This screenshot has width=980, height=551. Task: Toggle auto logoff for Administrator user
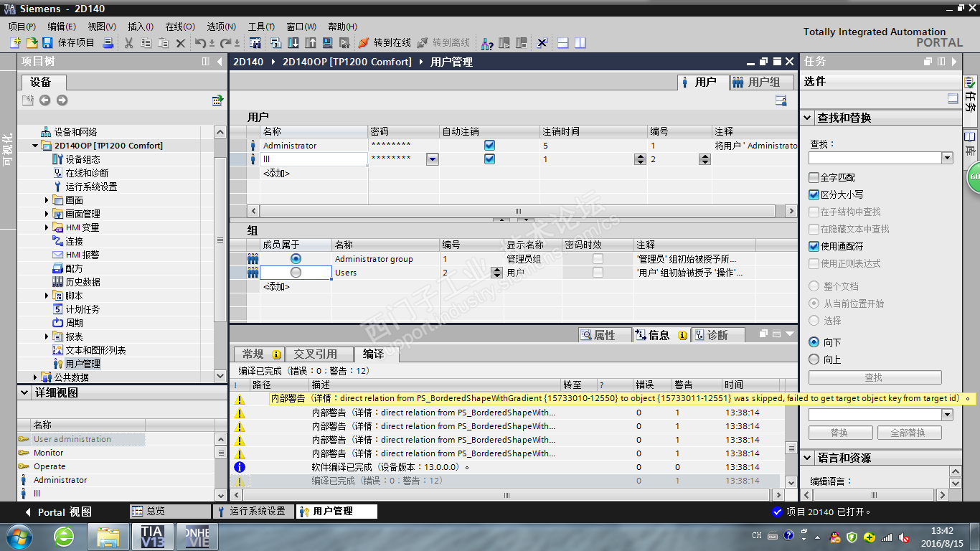click(x=489, y=145)
